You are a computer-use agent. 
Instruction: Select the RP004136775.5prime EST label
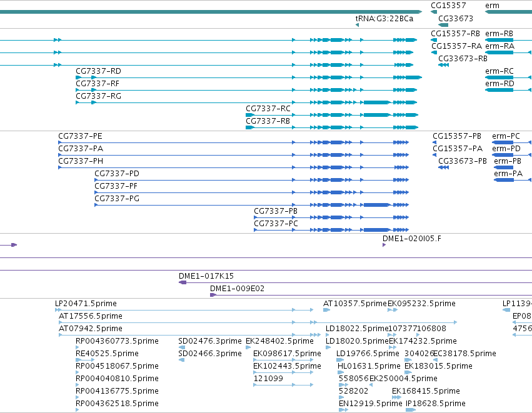click(x=117, y=391)
